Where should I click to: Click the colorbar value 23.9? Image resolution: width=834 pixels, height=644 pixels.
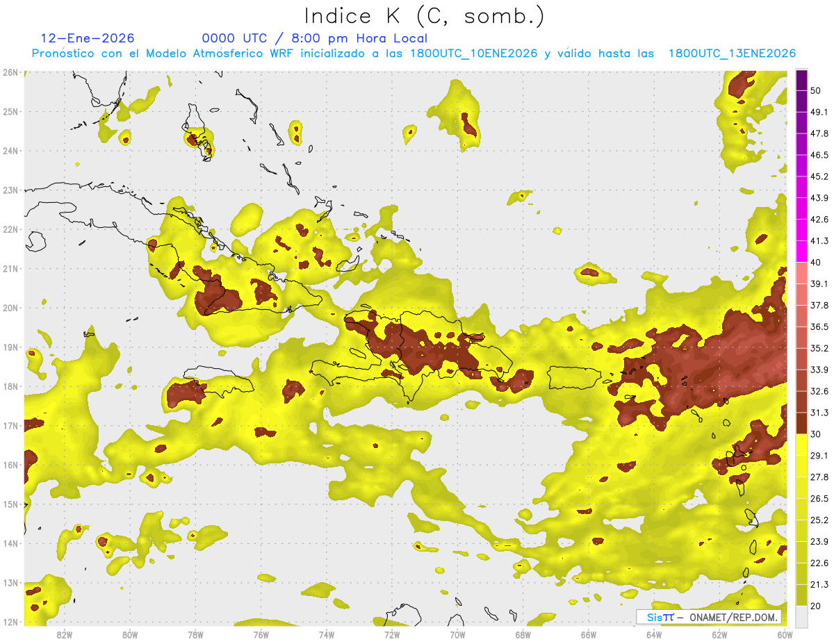819,542
